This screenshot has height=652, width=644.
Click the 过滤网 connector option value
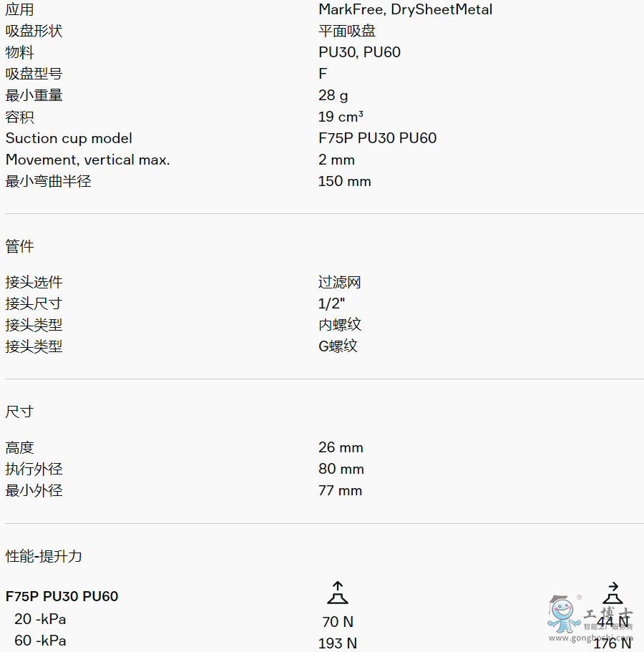[x=340, y=282]
